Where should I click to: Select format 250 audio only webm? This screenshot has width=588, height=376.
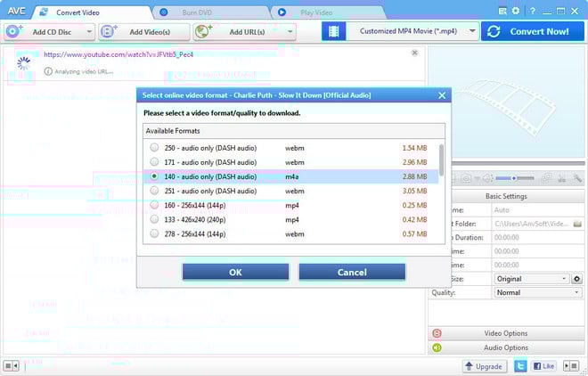click(x=290, y=148)
